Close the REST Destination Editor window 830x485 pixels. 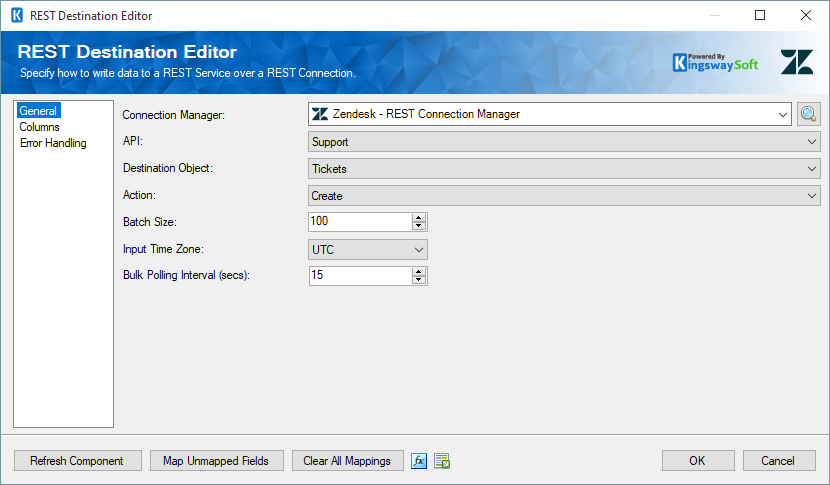pyautogui.click(x=806, y=15)
